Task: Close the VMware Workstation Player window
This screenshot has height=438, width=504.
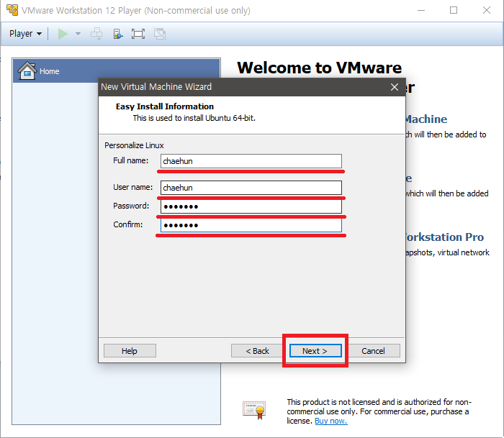Action: (487, 10)
